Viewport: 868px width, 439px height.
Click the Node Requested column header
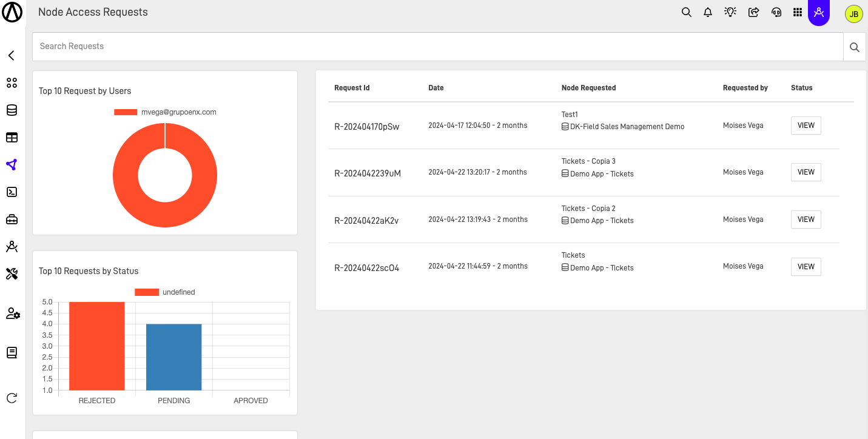pyautogui.click(x=589, y=88)
